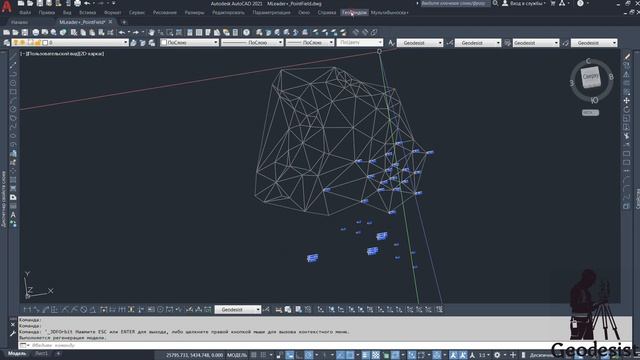Toggle lineweight display in status bar
This screenshot has height=360, width=640.
coord(366,355)
